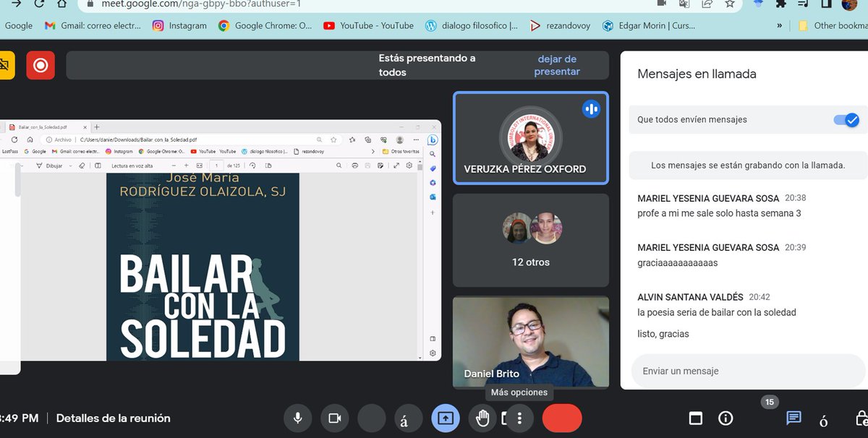
Task: Open the meeting info circle icon
Action: coord(726,418)
